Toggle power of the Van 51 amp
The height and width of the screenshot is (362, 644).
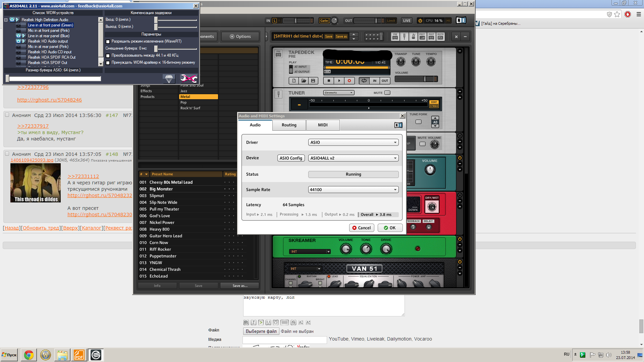[460, 261]
